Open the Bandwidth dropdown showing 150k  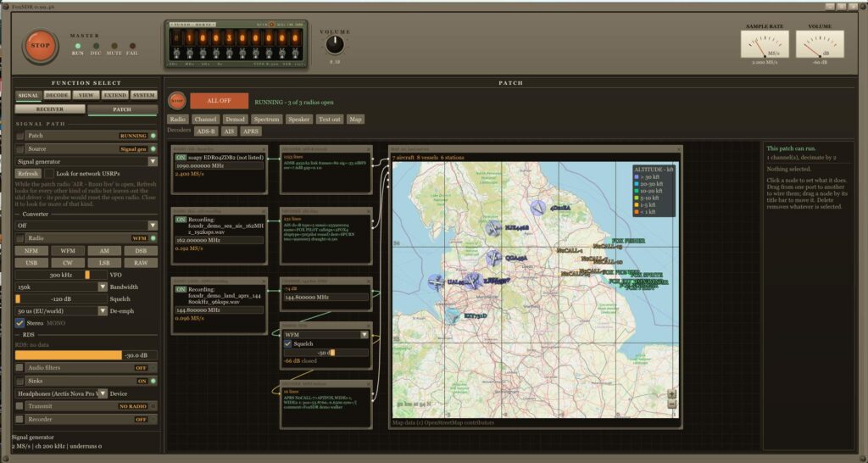[61, 287]
